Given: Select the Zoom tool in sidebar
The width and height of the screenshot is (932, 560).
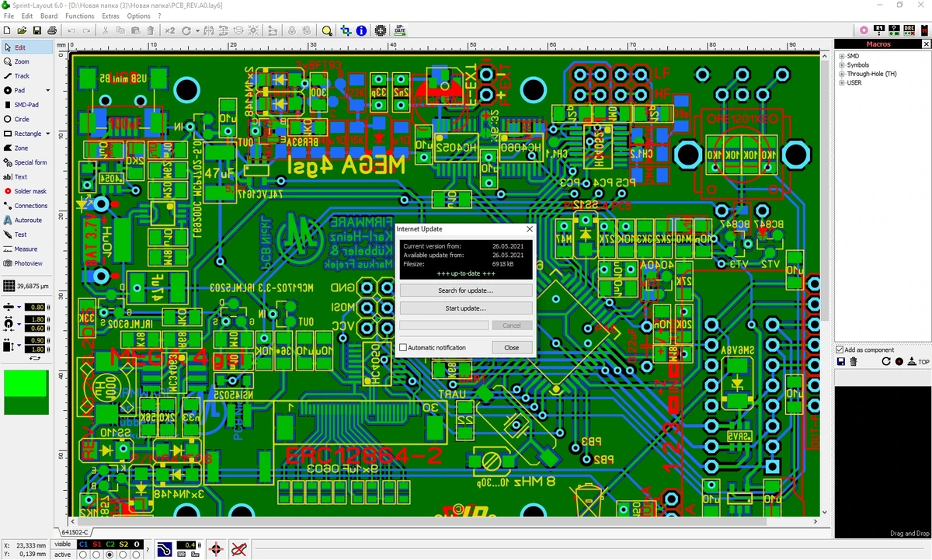Looking at the screenshot, I should tap(26, 61).
